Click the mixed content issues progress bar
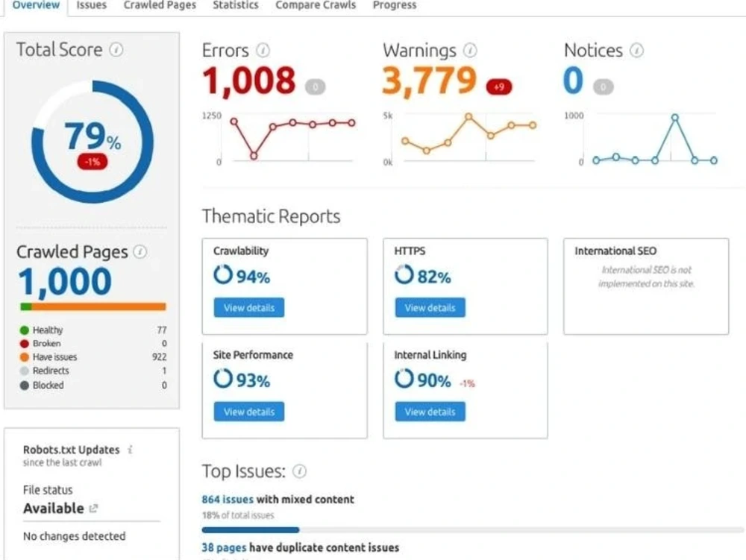The height and width of the screenshot is (560, 746). point(474,529)
